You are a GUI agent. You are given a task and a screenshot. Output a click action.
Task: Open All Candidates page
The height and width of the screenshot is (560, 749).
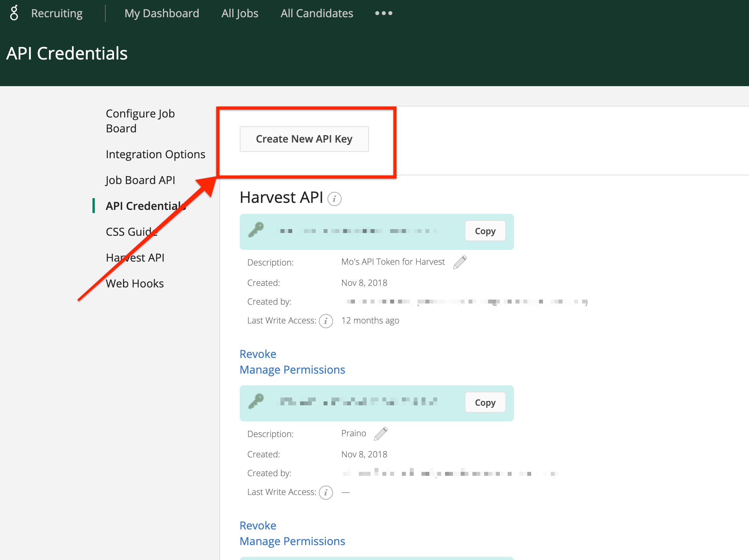coord(317,13)
